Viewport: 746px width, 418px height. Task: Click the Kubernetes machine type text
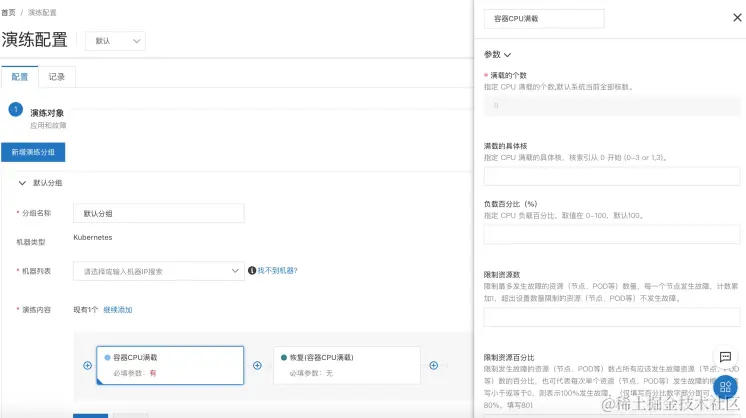pos(93,237)
